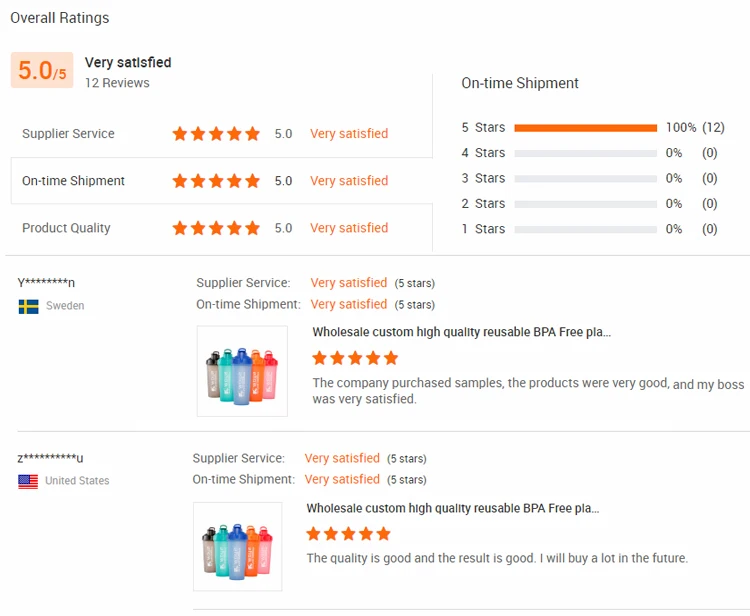The width and height of the screenshot is (750, 616).
Task: Select the Product Quality rating row
Action: [x=66, y=228]
